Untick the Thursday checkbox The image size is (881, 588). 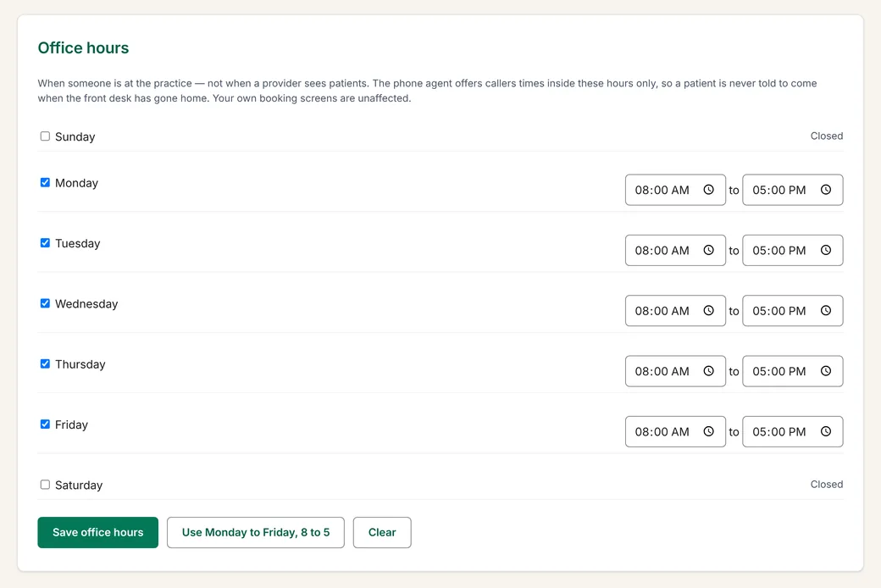[x=45, y=363]
